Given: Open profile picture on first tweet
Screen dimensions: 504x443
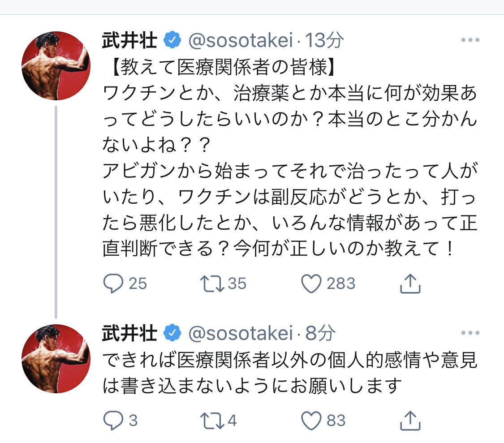Looking at the screenshot, I should [x=56, y=66].
